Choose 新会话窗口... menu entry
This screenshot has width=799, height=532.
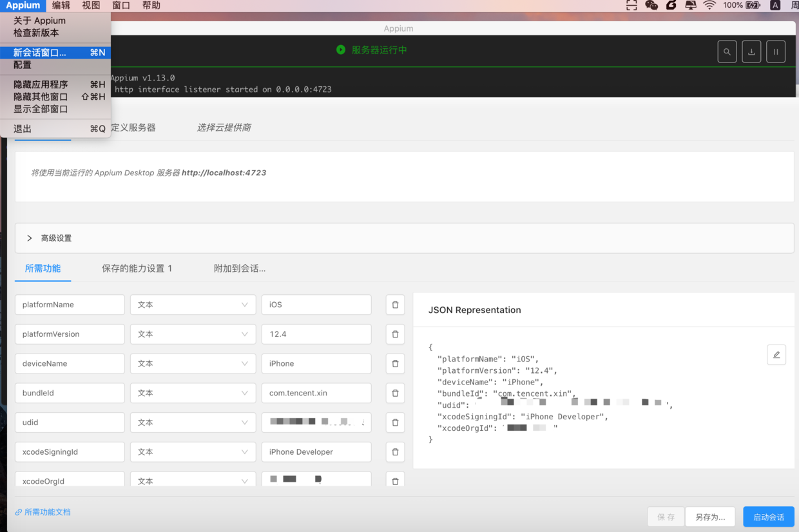pyautogui.click(x=55, y=53)
